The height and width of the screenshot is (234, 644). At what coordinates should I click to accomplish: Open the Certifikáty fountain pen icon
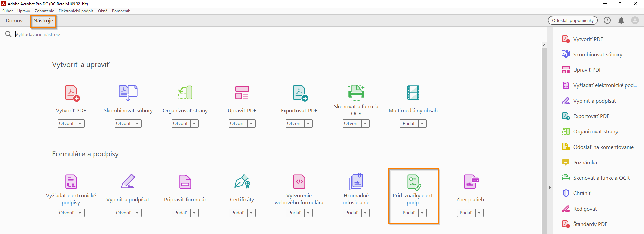pos(242,181)
